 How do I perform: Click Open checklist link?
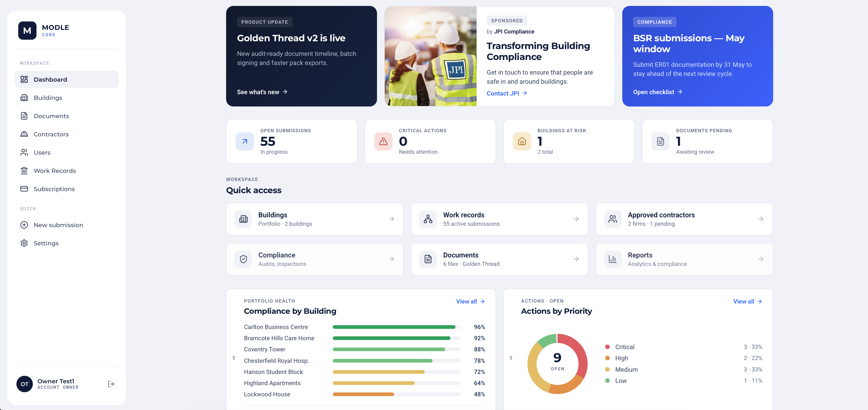657,92
